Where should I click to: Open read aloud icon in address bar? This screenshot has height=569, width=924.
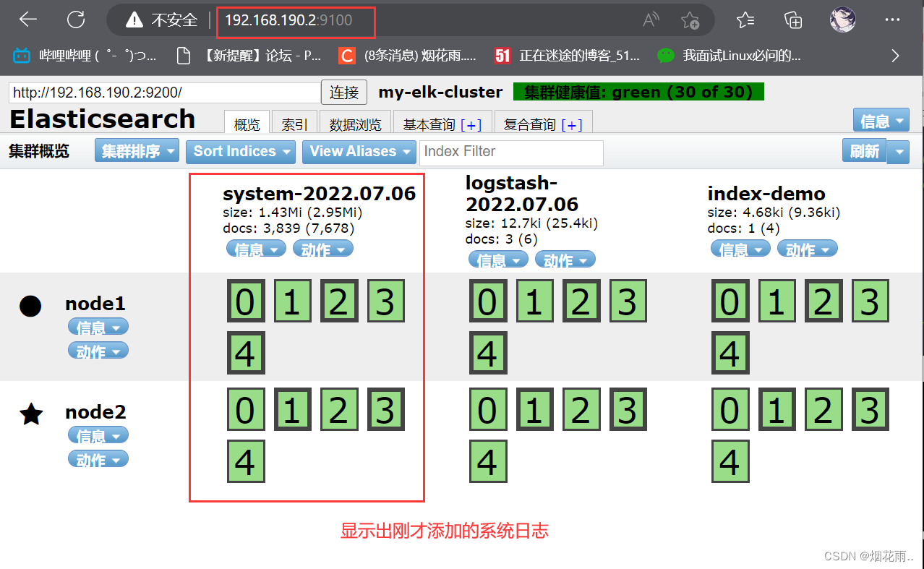651,20
